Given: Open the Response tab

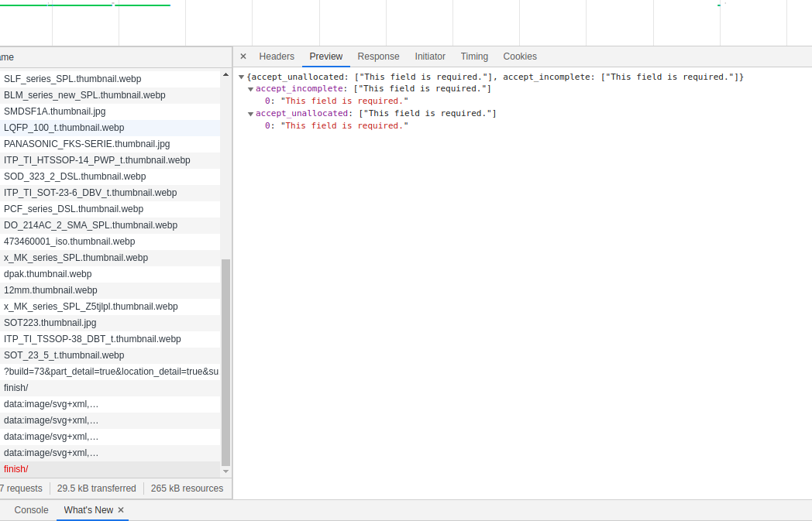Looking at the screenshot, I should click(x=378, y=56).
